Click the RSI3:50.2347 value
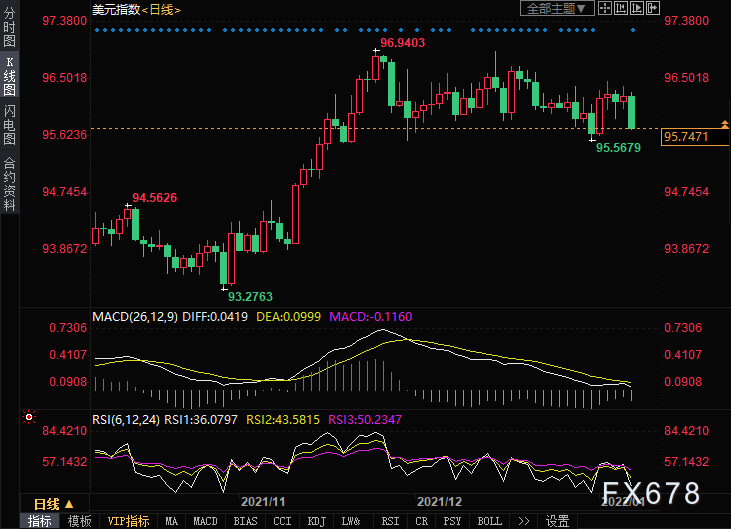The height and width of the screenshot is (529, 731). (365, 420)
